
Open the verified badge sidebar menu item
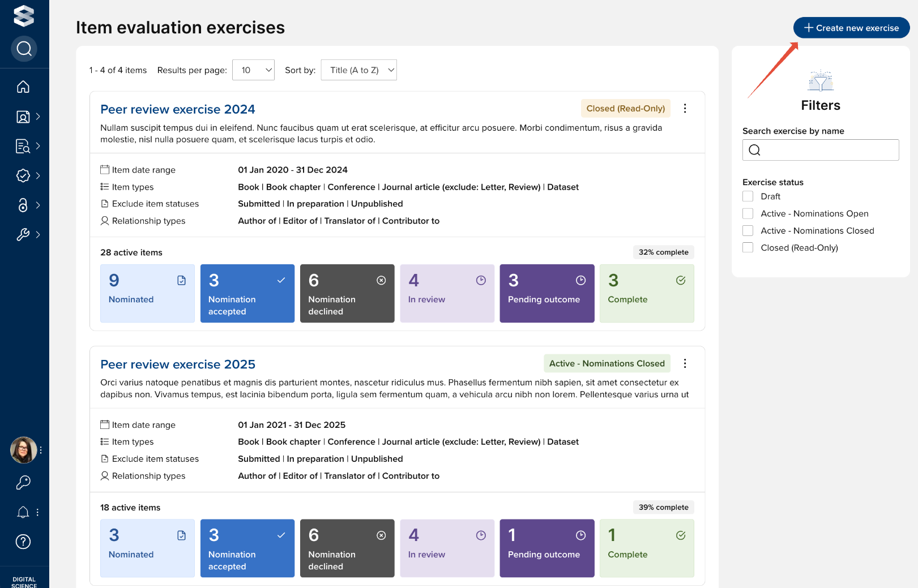23,175
